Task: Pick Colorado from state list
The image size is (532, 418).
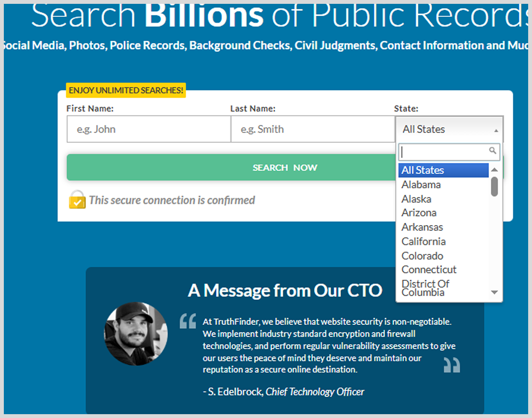Action: pos(443,256)
